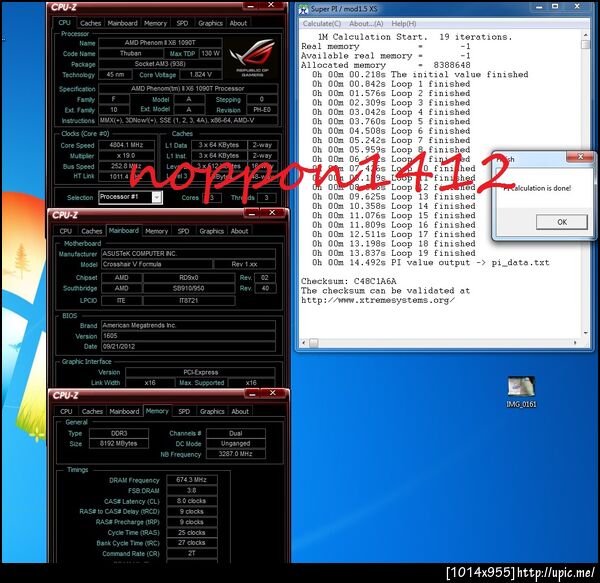Click the Super PI vertical scrollbar up arrow
Image resolution: width=600 pixels, height=583 pixels.
click(x=585, y=35)
